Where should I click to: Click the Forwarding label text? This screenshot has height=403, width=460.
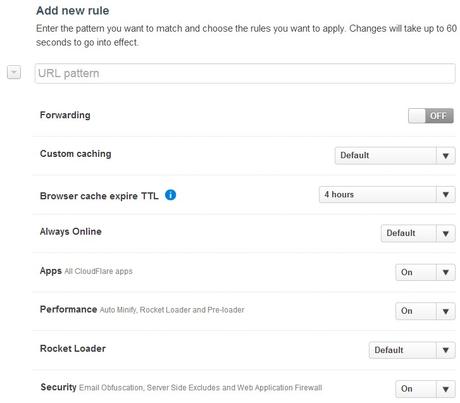point(65,115)
